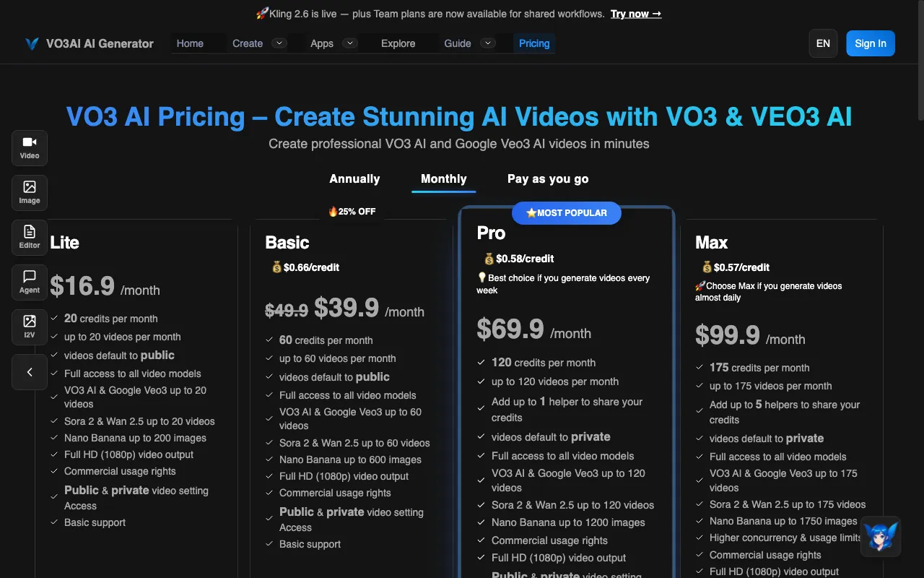Screen dimensions: 924x578
Task: Switch to Pay as you go tab
Action: [x=548, y=178]
